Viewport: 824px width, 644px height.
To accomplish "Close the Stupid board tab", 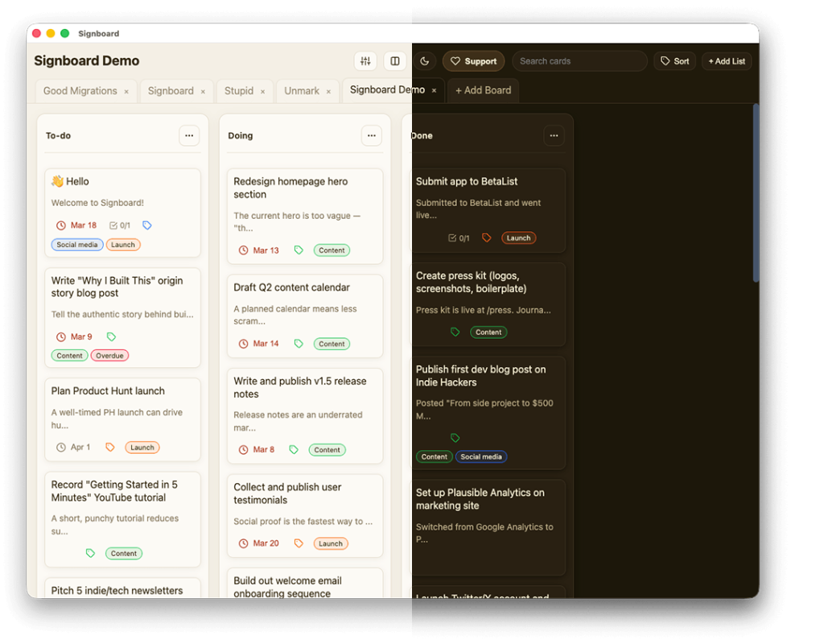I will (x=262, y=92).
